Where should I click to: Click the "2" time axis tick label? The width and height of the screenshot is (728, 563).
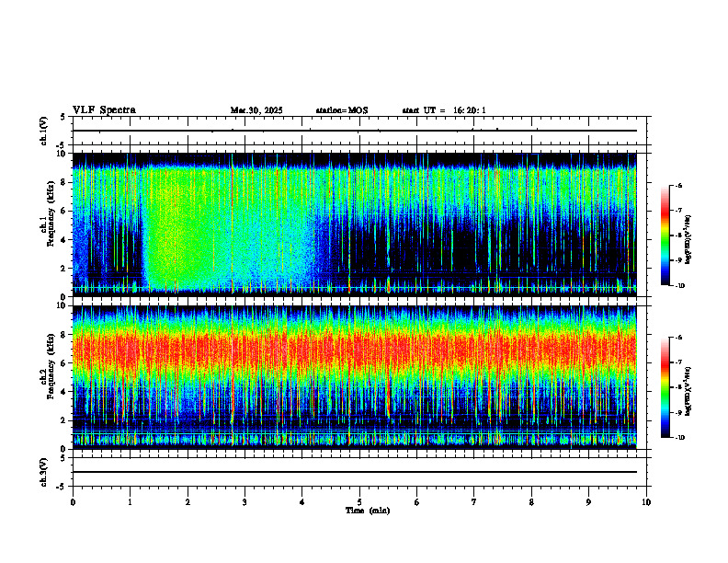pyautogui.click(x=188, y=502)
